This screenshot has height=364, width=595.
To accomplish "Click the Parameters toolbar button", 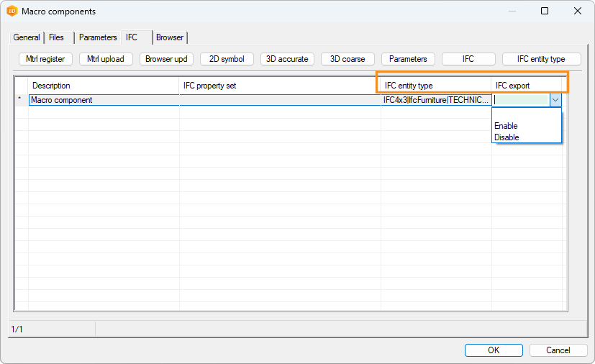I will point(408,59).
